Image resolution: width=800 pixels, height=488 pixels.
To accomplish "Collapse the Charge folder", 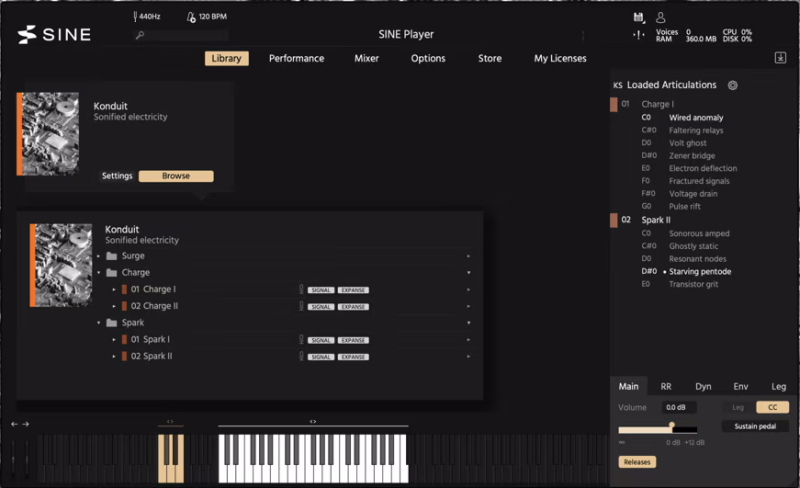I will 98,273.
